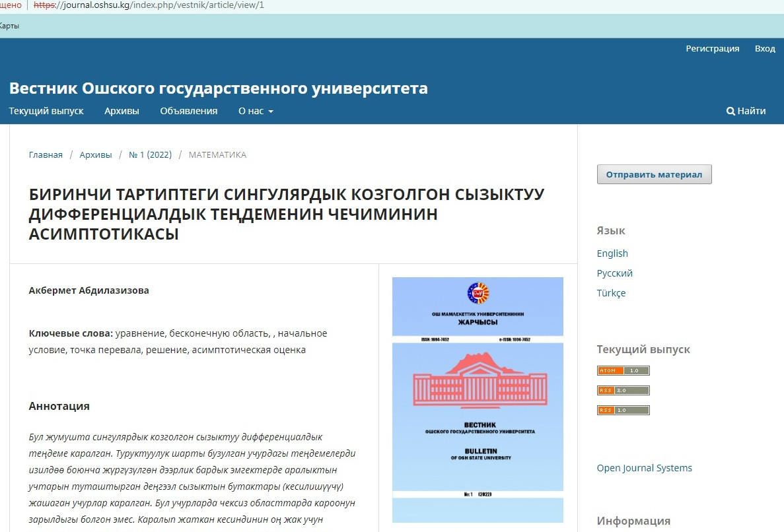Open Объявления navigation item
This screenshot has width=784, height=532.
(x=188, y=111)
